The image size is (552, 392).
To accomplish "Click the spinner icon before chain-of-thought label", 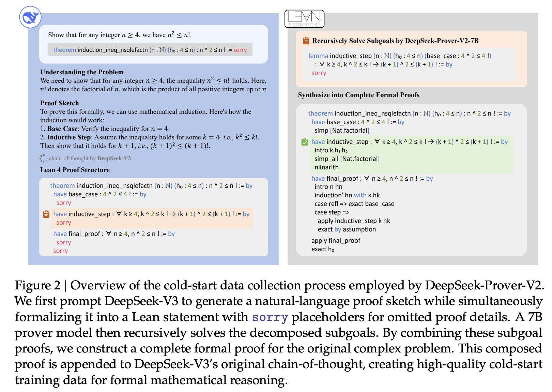I will (x=43, y=158).
